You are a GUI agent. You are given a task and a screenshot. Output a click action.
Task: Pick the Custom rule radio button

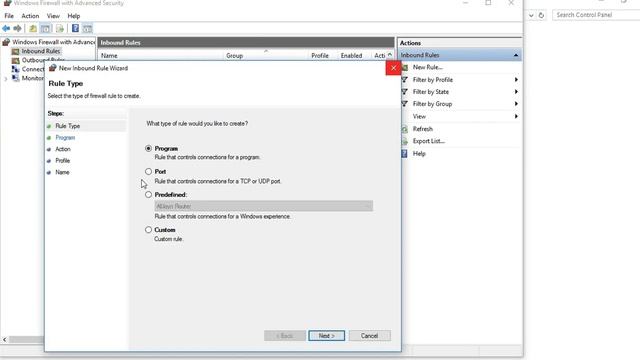point(149,230)
